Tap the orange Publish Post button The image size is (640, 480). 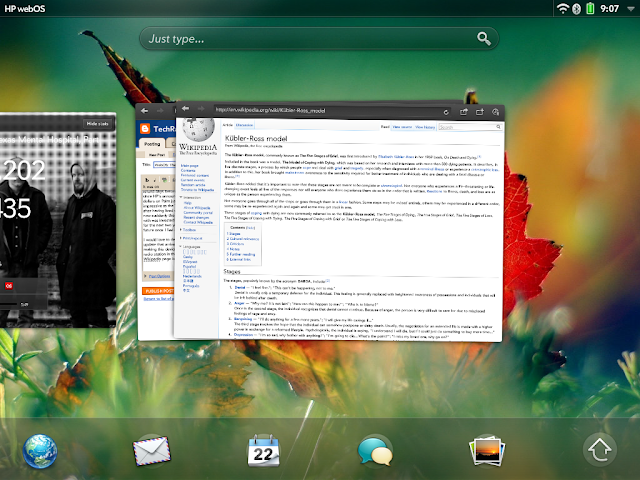click(x=158, y=291)
